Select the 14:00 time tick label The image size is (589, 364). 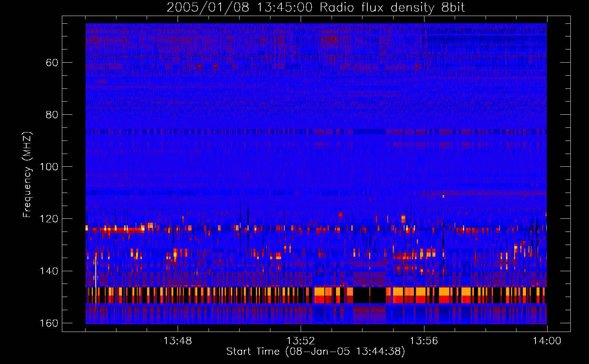click(547, 341)
